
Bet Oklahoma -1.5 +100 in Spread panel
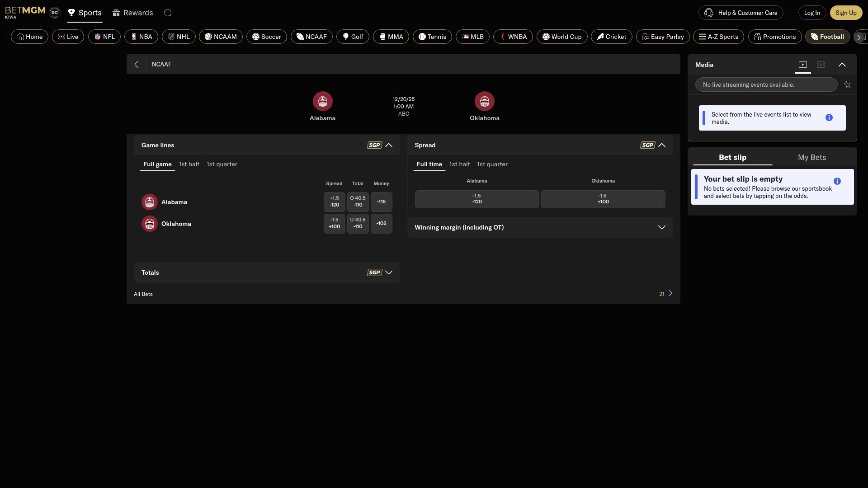click(603, 199)
